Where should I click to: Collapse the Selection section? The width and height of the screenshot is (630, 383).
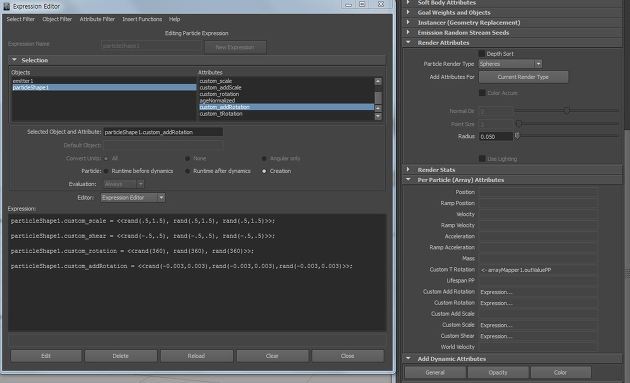[x=14, y=60]
